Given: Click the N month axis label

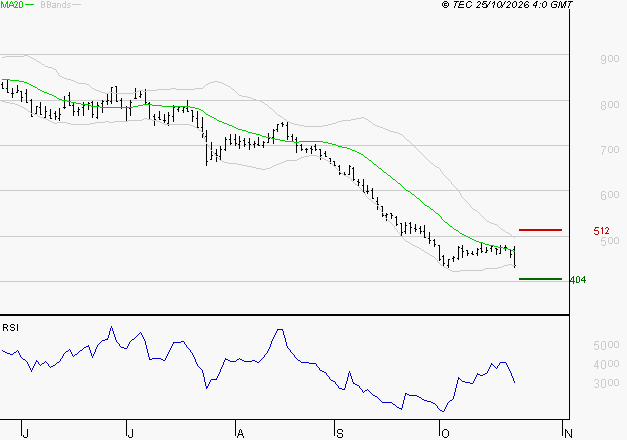Looking at the screenshot, I should click(x=568, y=433).
